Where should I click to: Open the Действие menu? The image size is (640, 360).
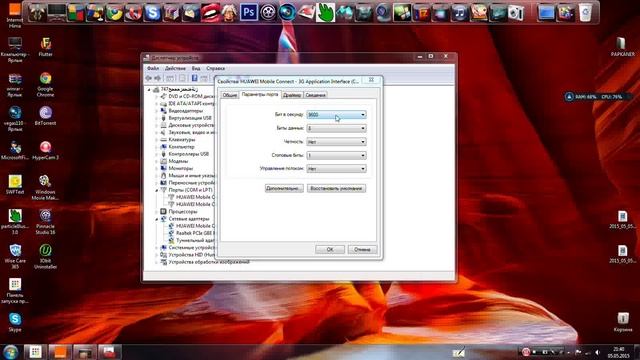[176, 68]
